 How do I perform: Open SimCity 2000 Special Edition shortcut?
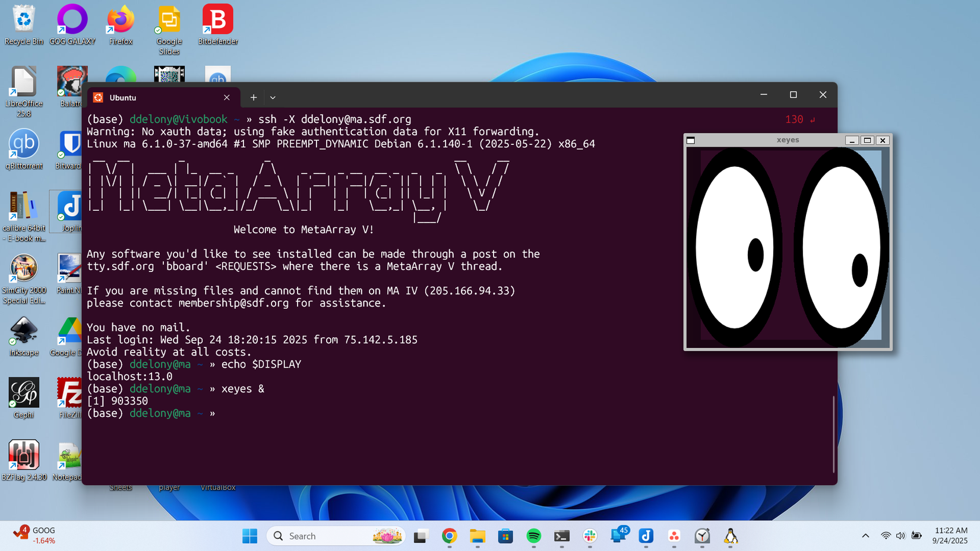click(x=24, y=270)
